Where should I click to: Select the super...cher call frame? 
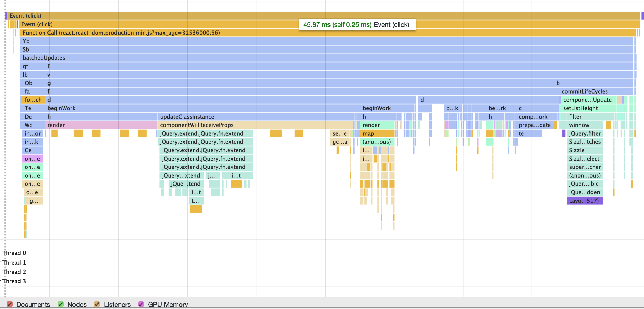click(585, 167)
